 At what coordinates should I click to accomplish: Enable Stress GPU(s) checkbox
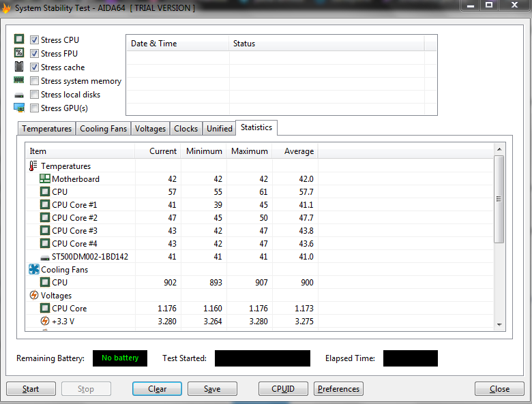tap(34, 108)
